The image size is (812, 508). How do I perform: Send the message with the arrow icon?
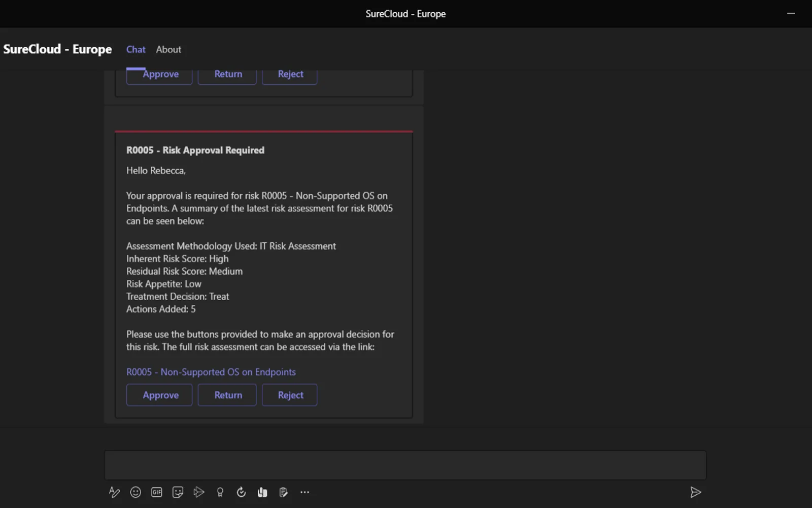point(695,492)
